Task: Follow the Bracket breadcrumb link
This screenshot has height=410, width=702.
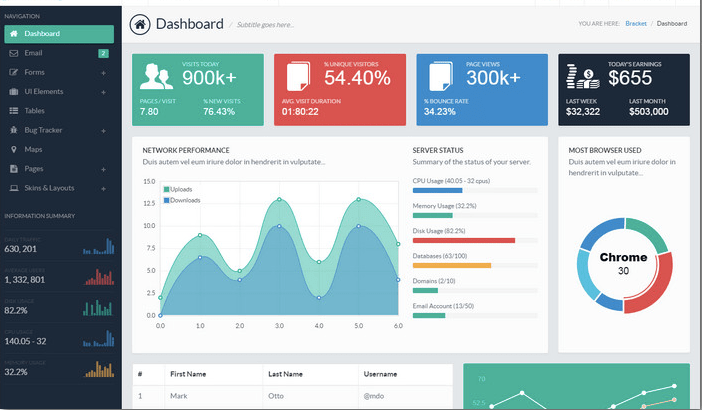Action: point(636,23)
